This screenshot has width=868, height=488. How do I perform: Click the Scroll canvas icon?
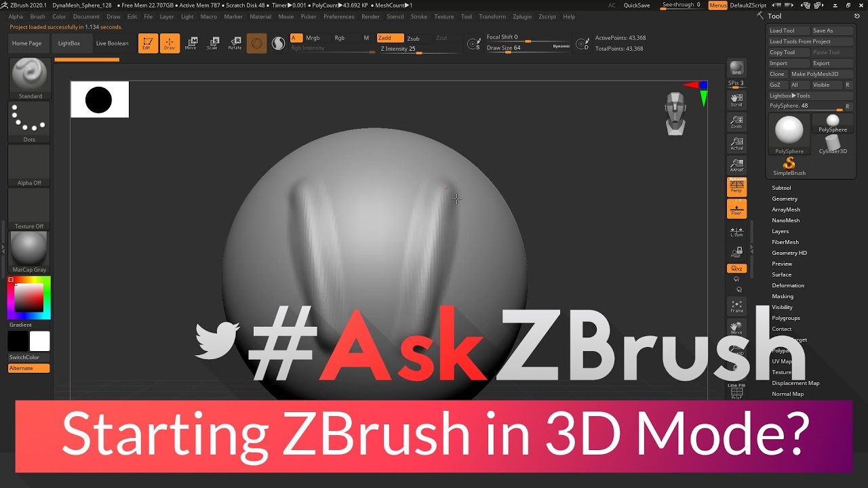736,100
